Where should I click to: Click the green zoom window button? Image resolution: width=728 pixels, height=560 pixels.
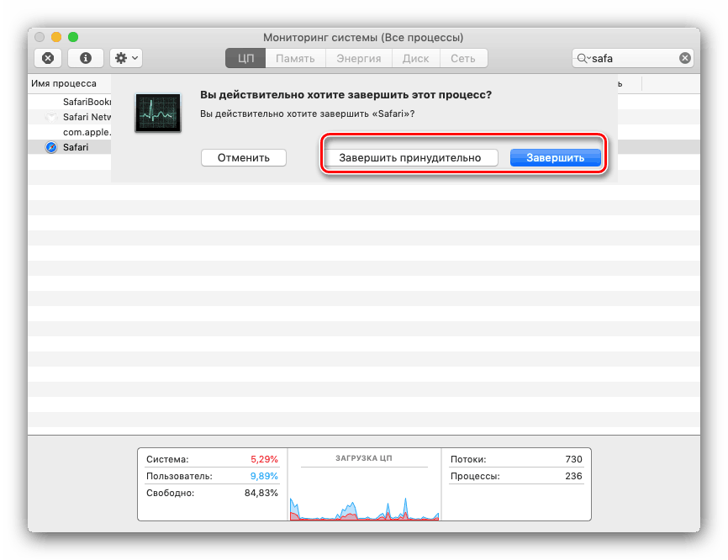(x=73, y=37)
